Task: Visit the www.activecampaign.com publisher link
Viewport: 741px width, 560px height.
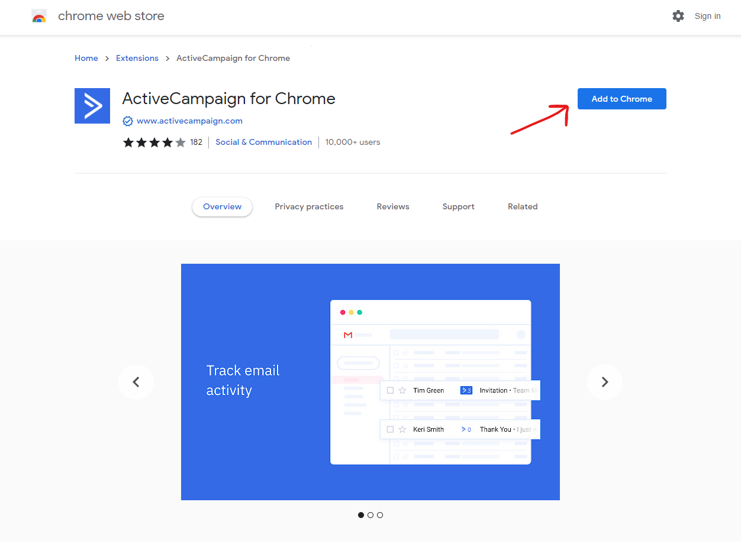Action: click(x=189, y=121)
